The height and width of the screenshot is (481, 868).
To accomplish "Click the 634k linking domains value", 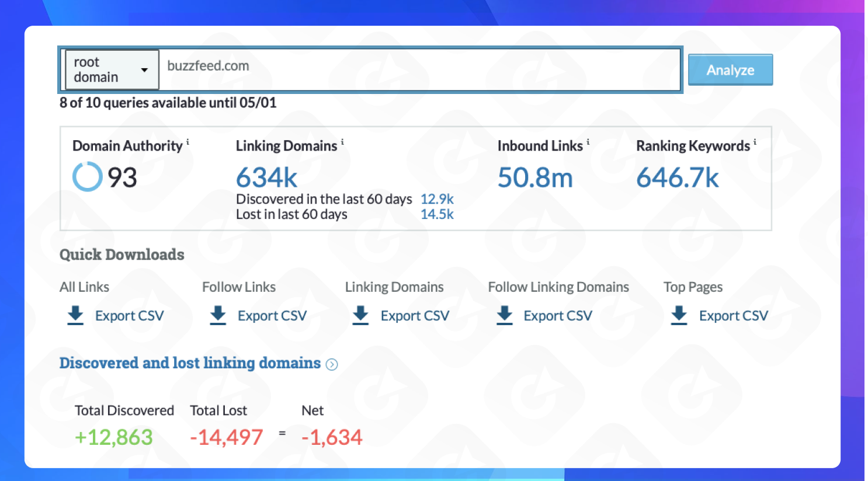I will click(x=267, y=177).
